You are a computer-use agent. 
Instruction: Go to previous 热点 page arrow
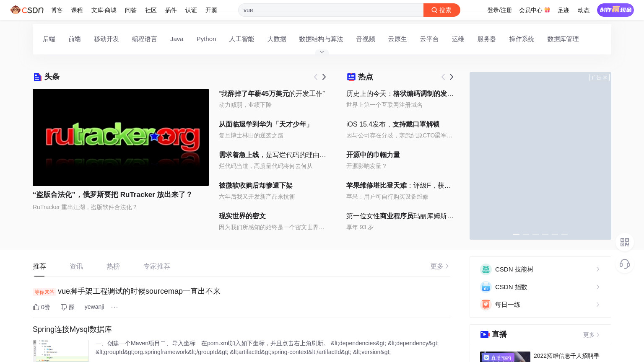(443, 77)
